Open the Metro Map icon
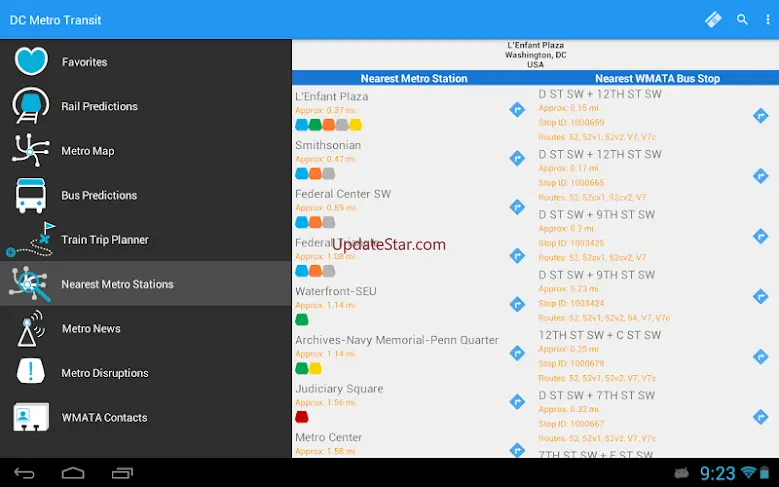This screenshot has width=779, height=487. point(31,150)
